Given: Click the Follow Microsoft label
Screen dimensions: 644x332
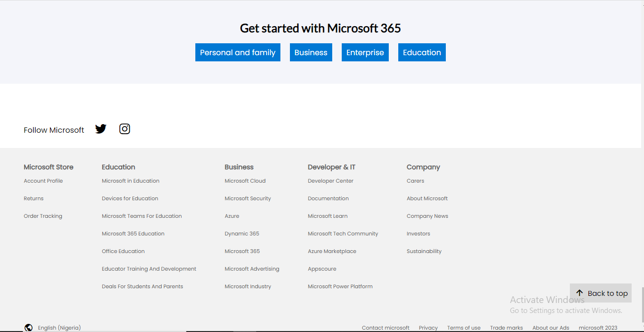Looking at the screenshot, I should pos(54,130).
